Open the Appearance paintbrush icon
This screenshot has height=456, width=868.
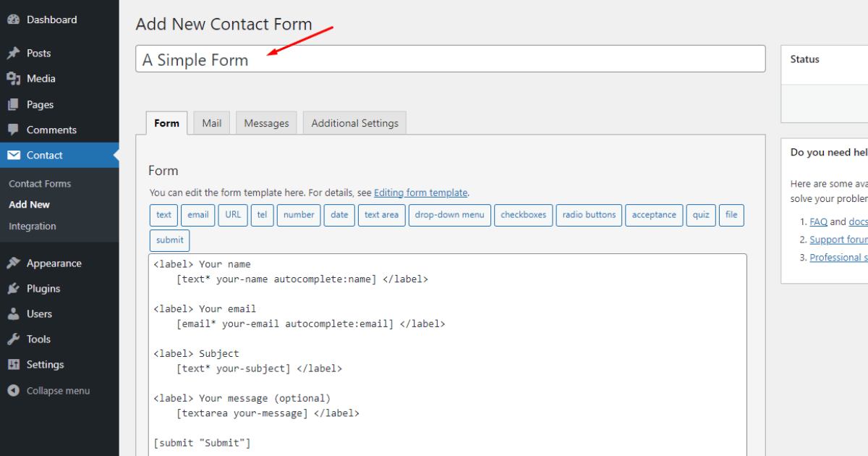(x=13, y=263)
